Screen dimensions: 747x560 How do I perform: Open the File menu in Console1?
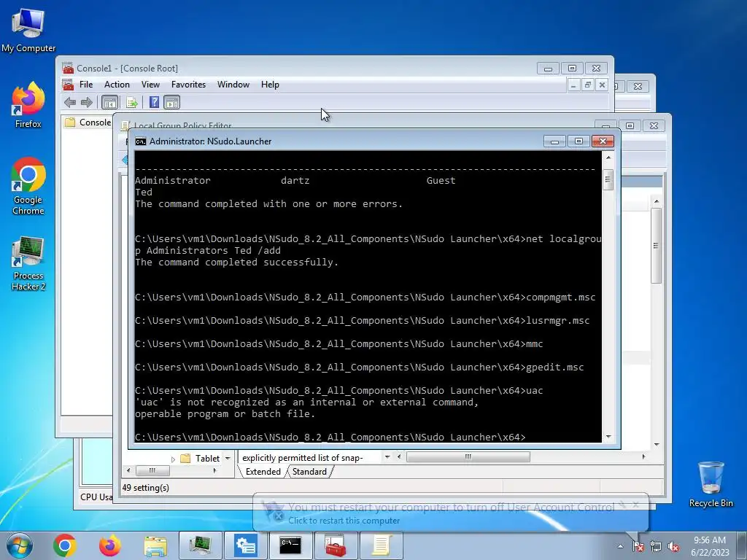[x=86, y=85]
